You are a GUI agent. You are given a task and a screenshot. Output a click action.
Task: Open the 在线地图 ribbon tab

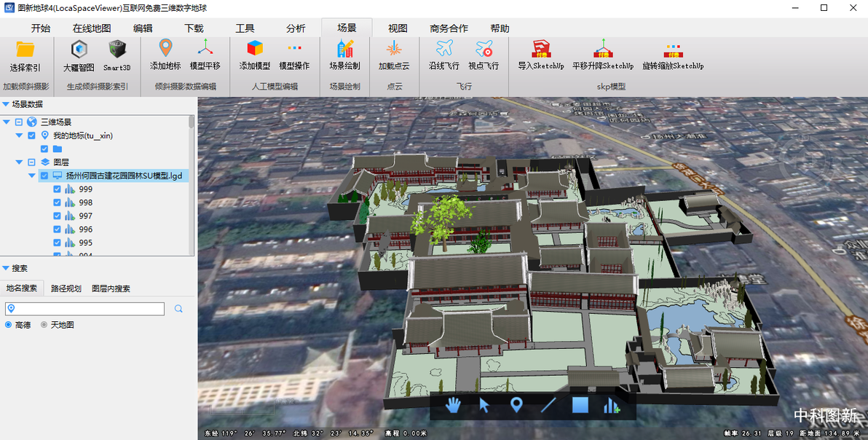point(92,28)
